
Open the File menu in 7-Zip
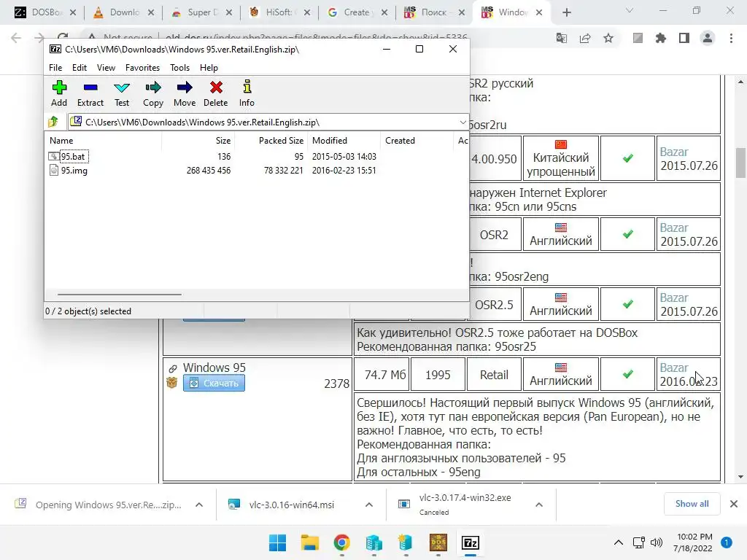pyautogui.click(x=55, y=68)
